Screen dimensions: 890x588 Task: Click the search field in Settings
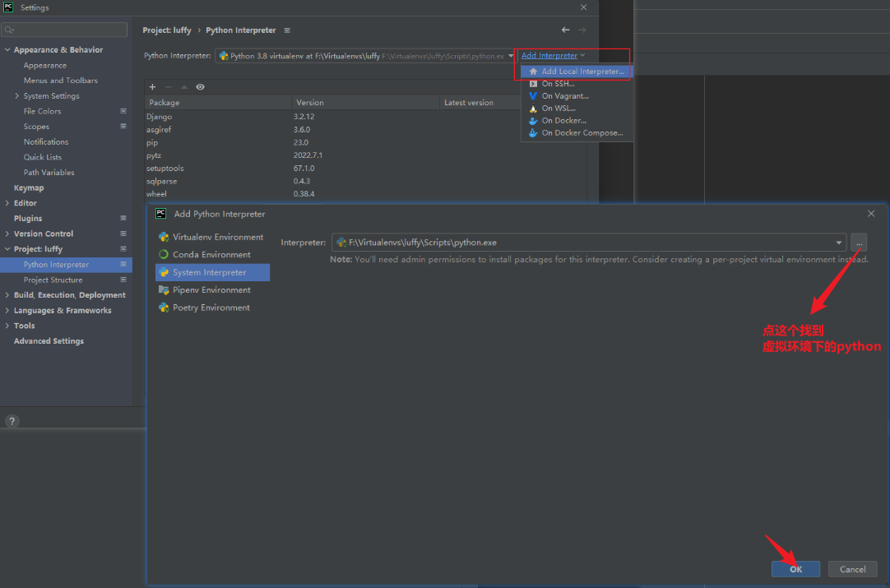point(64,30)
